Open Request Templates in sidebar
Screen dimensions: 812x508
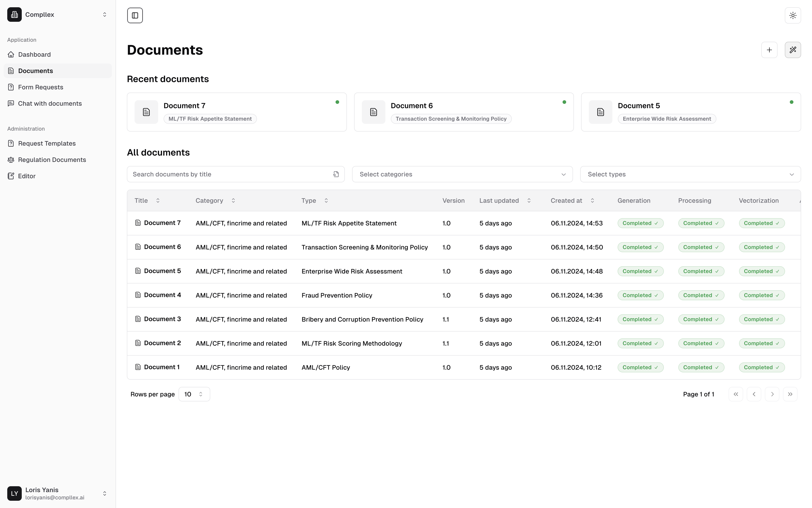(x=58, y=144)
